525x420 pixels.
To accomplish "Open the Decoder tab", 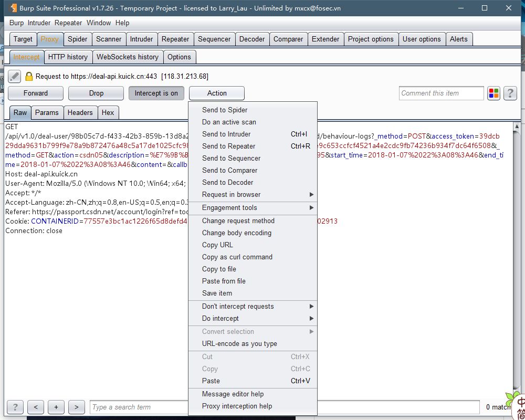I will coord(252,39).
